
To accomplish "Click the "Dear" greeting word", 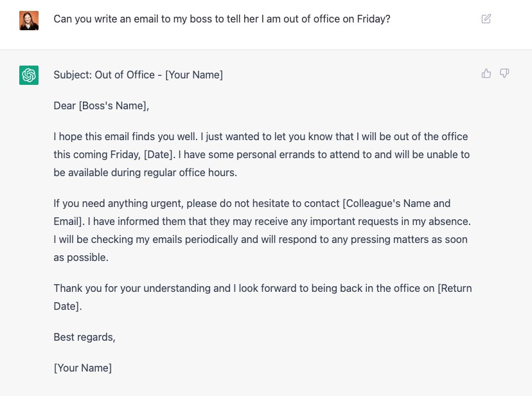I will (65, 106).
